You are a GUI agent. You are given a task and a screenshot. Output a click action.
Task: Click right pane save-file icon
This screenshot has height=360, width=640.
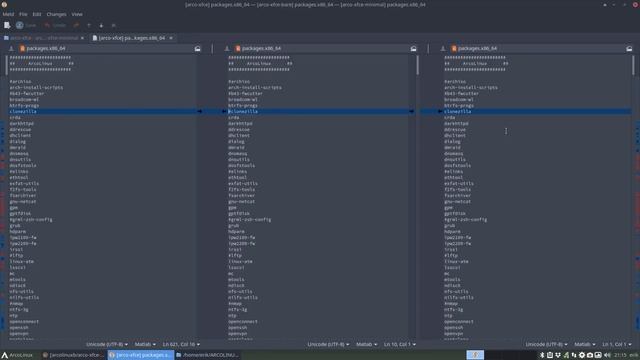[x=443, y=49]
